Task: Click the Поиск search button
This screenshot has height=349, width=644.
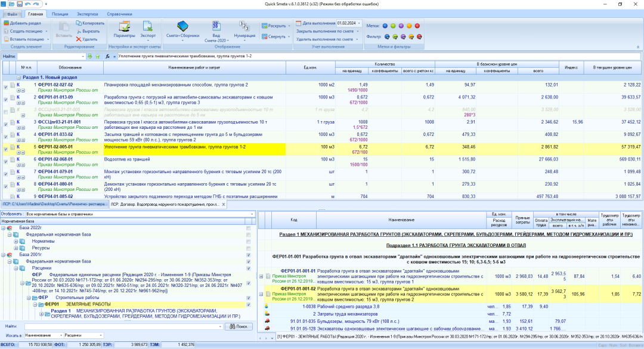Action: point(239,326)
